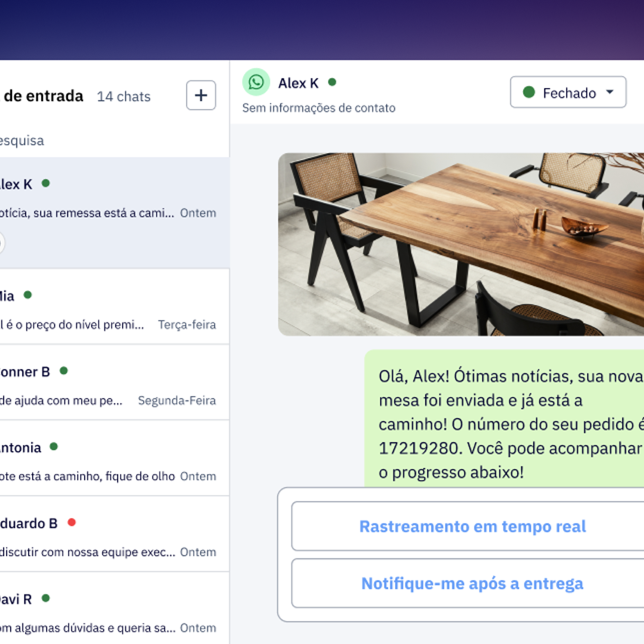Select the Davi R chat
The width and height of the screenshot is (644, 644).
(115, 608)
